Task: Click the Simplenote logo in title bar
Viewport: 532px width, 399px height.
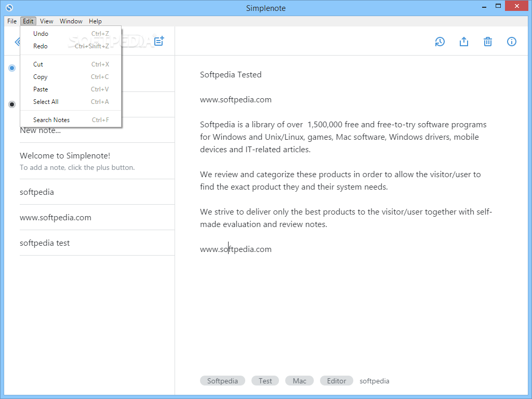Action: (x=9, y=7)
